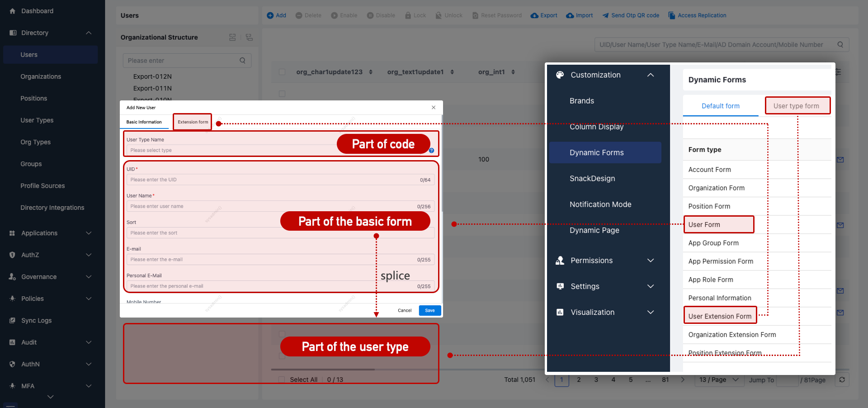Screen dimensions: 868x408
Task: Check the table header checkbox
Action: [x=282, y=71]
